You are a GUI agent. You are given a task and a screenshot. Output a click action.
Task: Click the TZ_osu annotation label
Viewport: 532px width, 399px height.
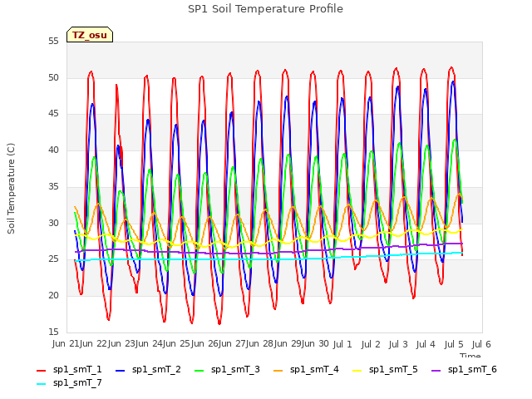point(90,35)
